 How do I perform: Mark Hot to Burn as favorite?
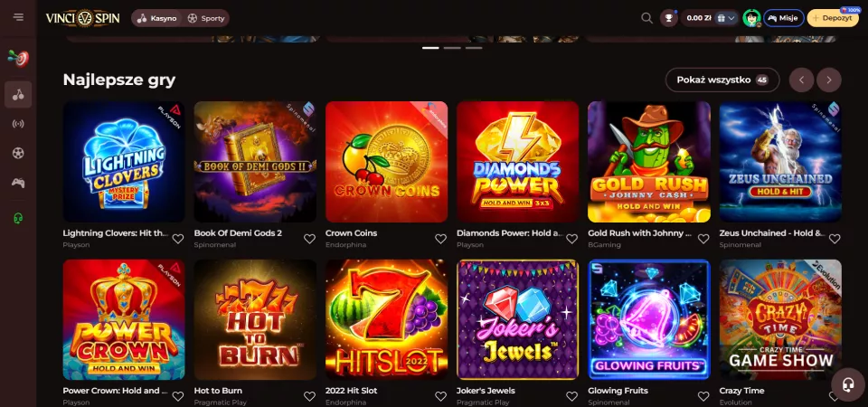(309, 396)
